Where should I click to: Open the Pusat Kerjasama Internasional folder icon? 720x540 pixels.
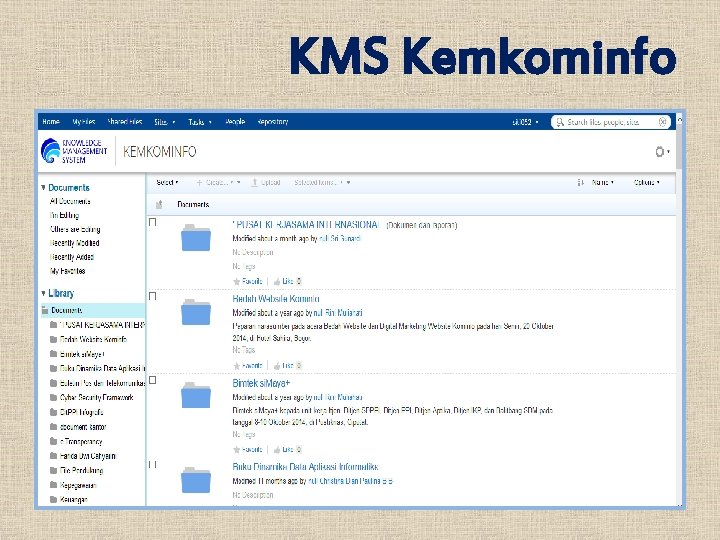(x=196, y=237)
